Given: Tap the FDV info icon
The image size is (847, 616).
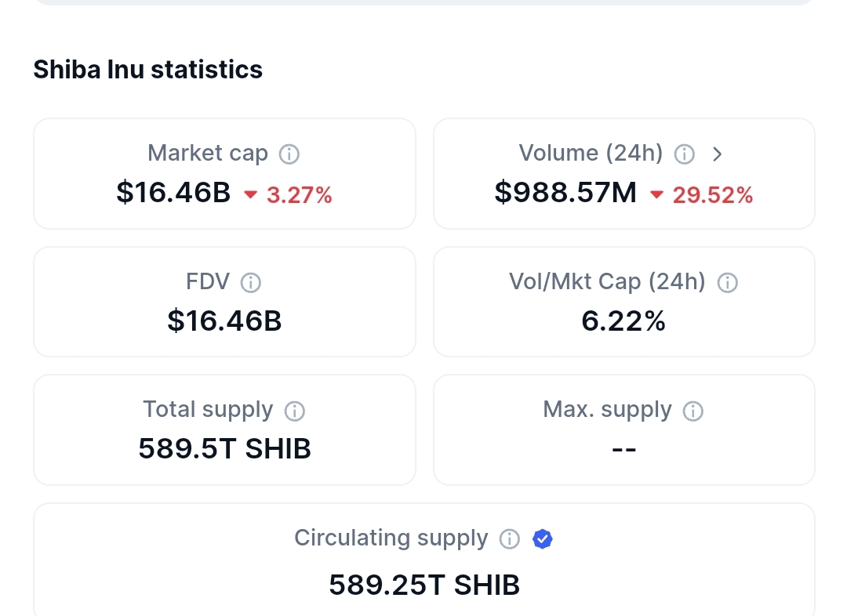Looking at the screenshot, I should click(251, 282).
